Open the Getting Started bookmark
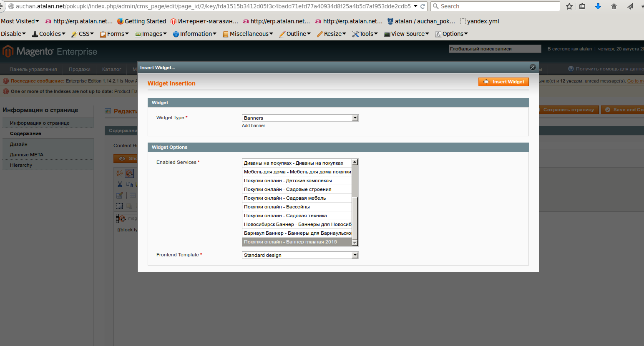The width and height of the screenshot is (644, 346). click(141, 21)
